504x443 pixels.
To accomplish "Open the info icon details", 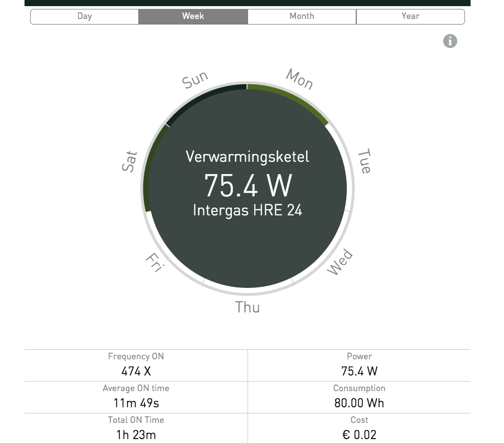I will coord(450,41).
